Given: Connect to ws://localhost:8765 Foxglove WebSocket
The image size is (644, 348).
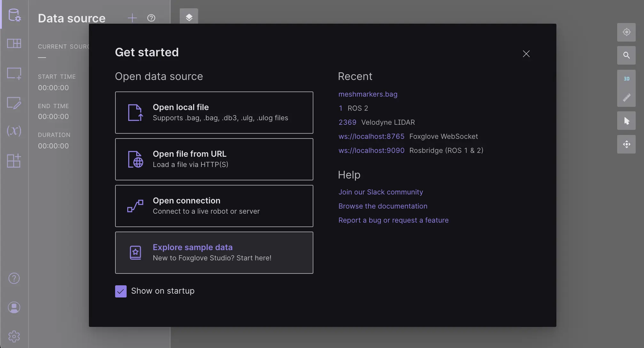Looking at the screenshot, I should 371,136.
